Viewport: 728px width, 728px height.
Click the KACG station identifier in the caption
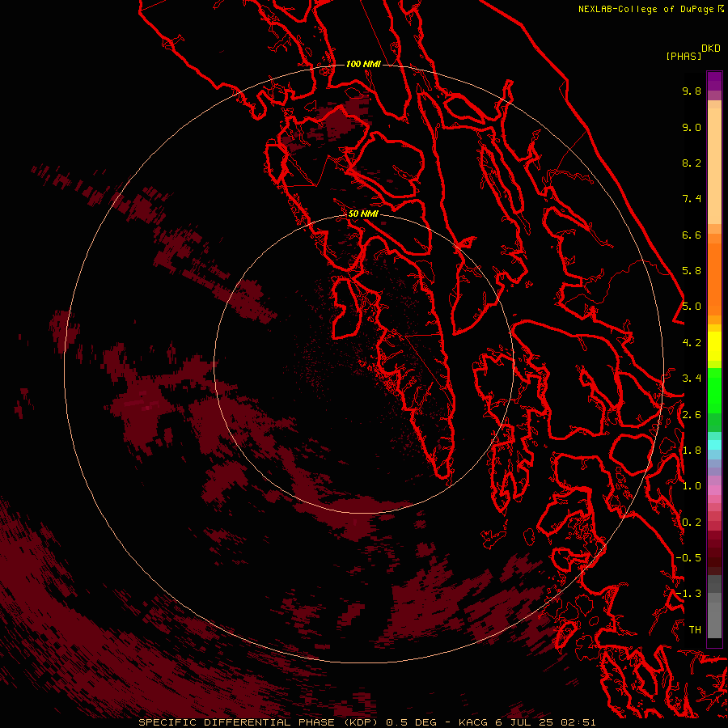[473, 722]
